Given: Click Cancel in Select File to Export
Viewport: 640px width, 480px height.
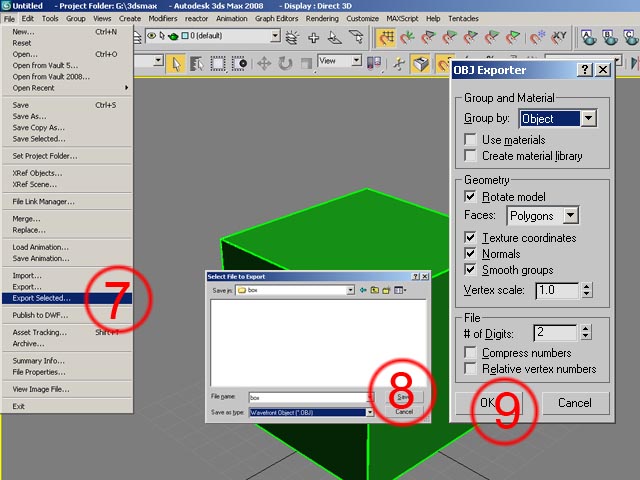Looking at the screenshot, I should (404, 412).
